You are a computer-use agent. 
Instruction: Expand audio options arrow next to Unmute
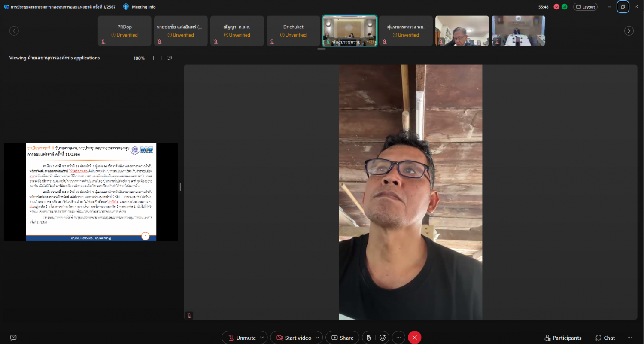[x=262, y=338]
